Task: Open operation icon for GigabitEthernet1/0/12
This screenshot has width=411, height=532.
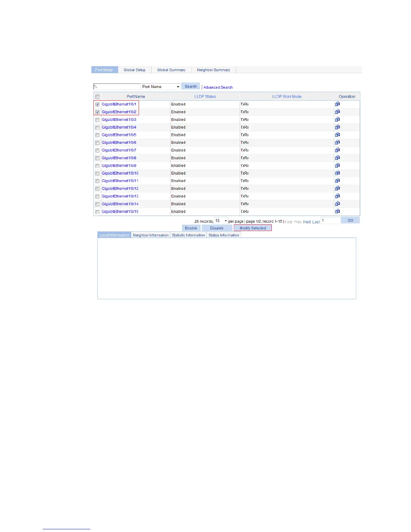Action: 337,188
